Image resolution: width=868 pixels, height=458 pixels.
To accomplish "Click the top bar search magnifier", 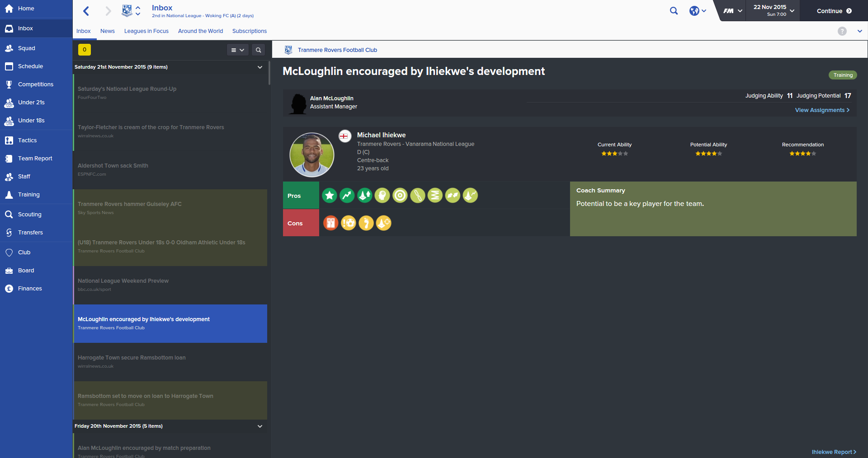I will pos(674,11).
